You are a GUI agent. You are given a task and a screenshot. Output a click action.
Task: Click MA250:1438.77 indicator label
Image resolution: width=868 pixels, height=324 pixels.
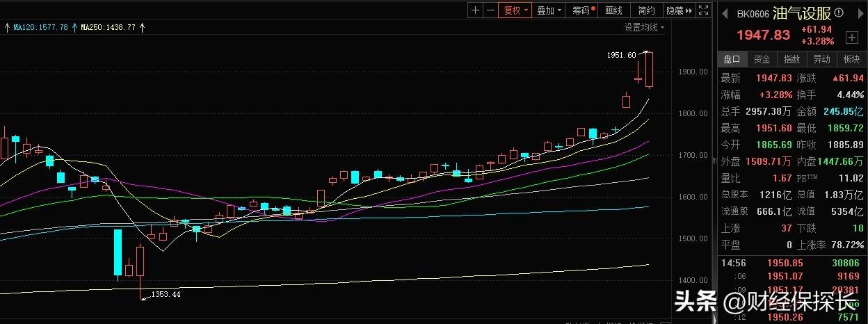coord(108,27)
